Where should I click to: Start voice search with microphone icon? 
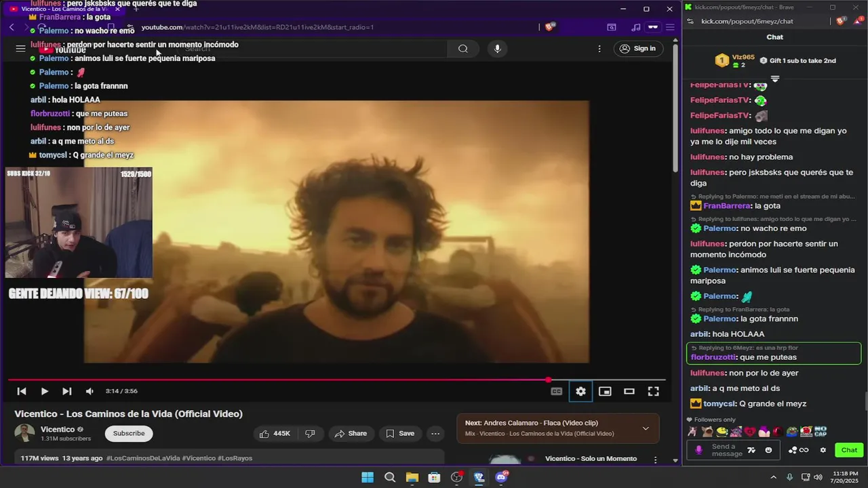click(497, 49)
